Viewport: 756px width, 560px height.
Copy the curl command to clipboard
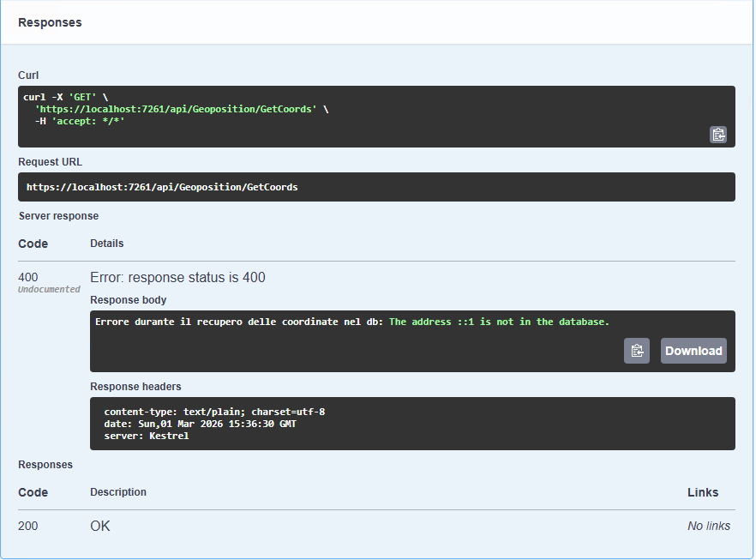point(718,135)
